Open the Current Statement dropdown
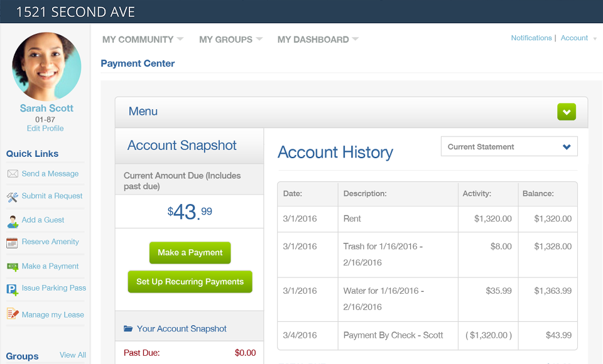603x364 pixels. [x=509, y=147]
